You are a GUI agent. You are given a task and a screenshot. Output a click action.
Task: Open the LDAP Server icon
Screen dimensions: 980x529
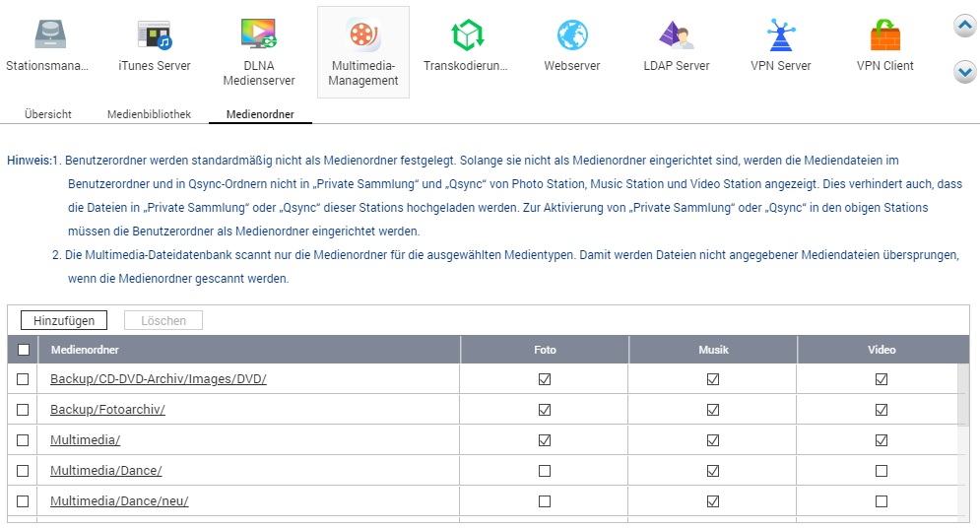(677, 35)
